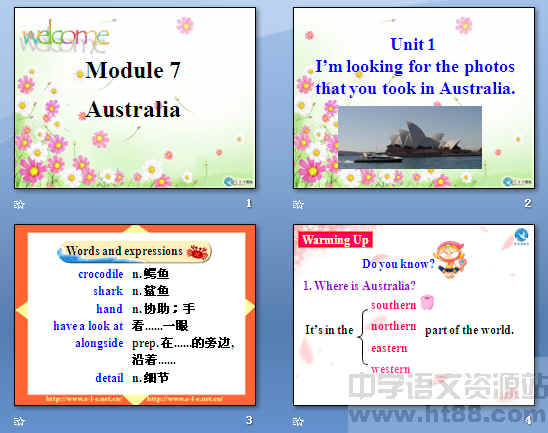Viewport: 548px width, 433px height.
Task: Click the slide number 3 label
Action: click(x=249, y=420)
